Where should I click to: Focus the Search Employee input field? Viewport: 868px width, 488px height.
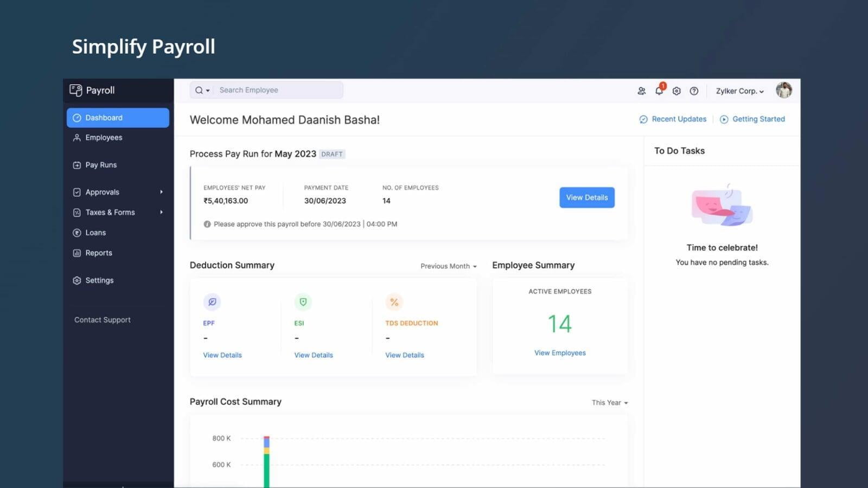278,90
